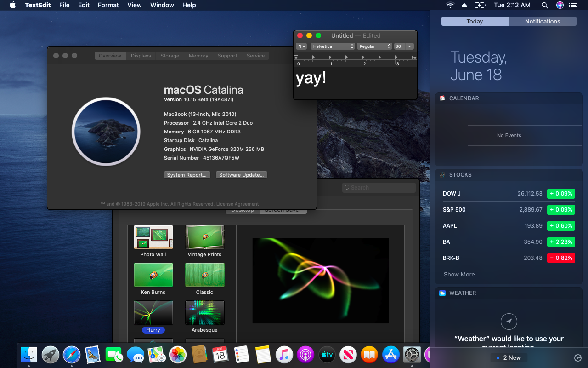Switch to Displays tab in About This Mac
This screenshot has height=368, width=588.
(141, 56)
